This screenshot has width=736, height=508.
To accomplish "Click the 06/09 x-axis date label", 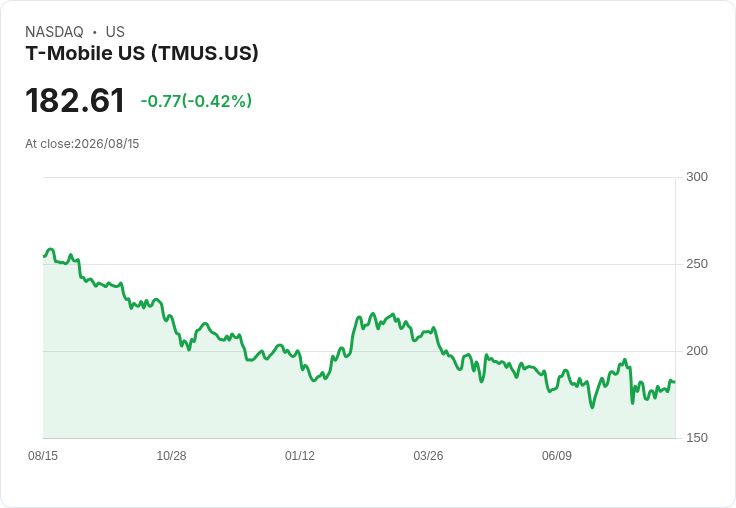I will click(x=557, y=455).
